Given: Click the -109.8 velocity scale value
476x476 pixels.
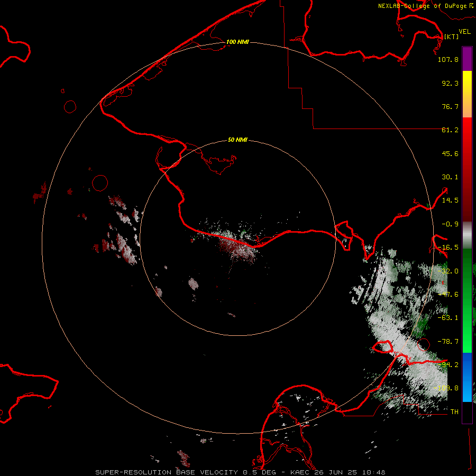Looking at the screenshot, I should click(x=446, y=388).
